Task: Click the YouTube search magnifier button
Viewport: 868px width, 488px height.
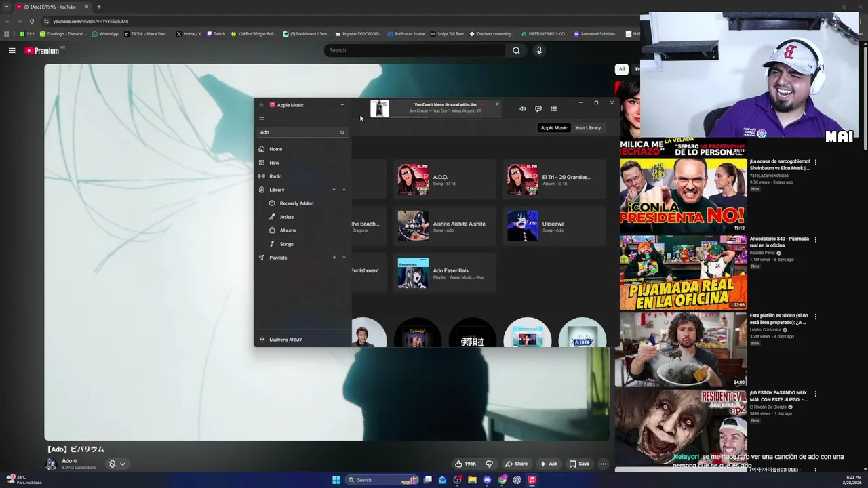Action: (516, 50)
